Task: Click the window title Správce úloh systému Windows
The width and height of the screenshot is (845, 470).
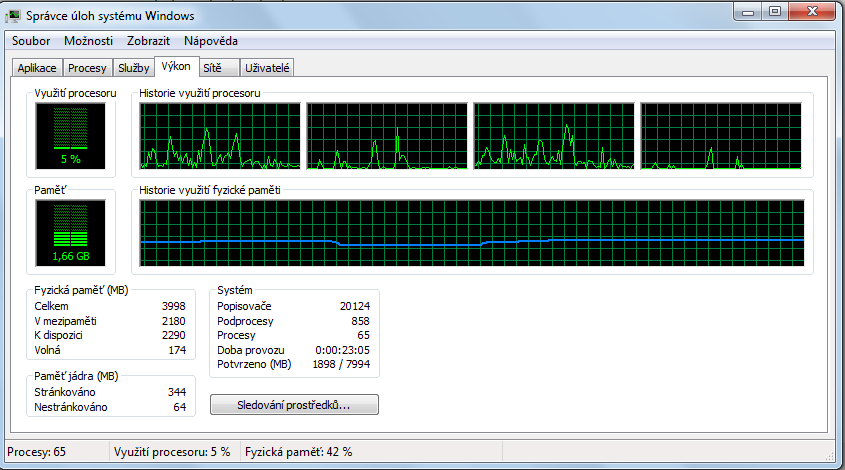Action: coord(110,16)
